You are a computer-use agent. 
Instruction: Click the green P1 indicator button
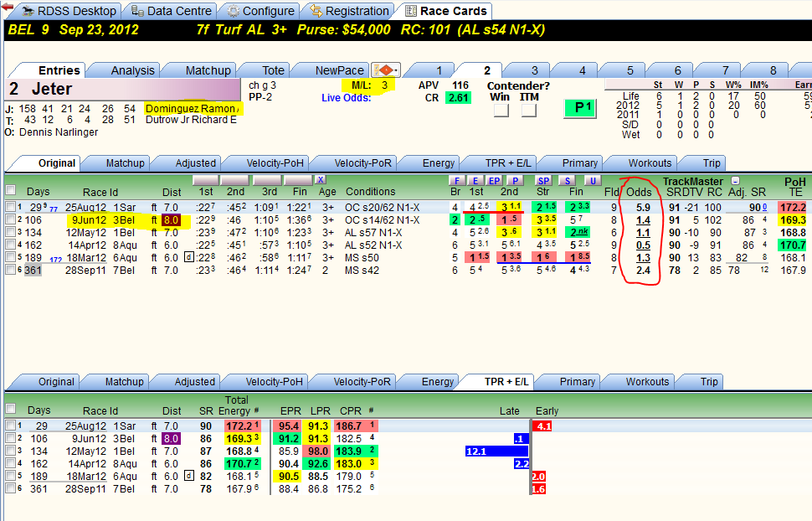(580, 108)
